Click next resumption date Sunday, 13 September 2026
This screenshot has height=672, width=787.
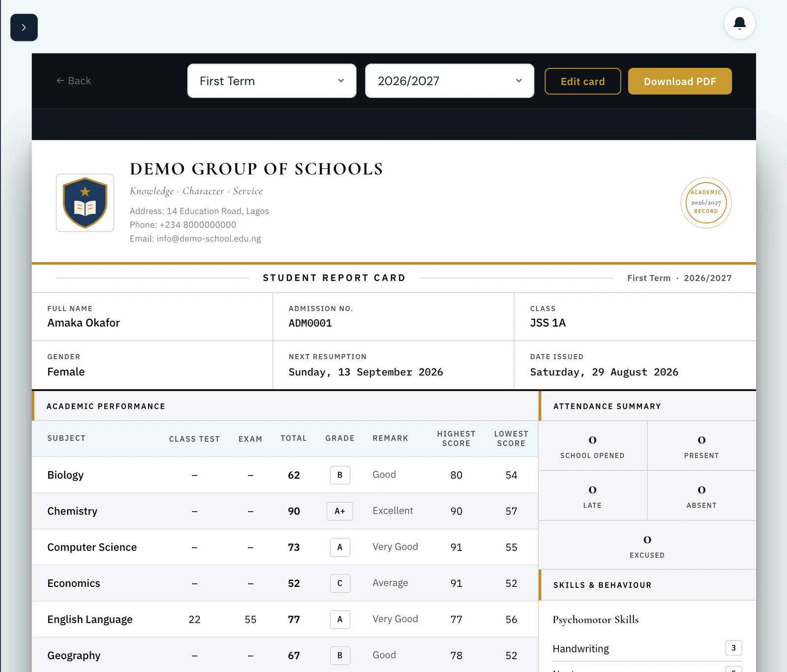366,372
